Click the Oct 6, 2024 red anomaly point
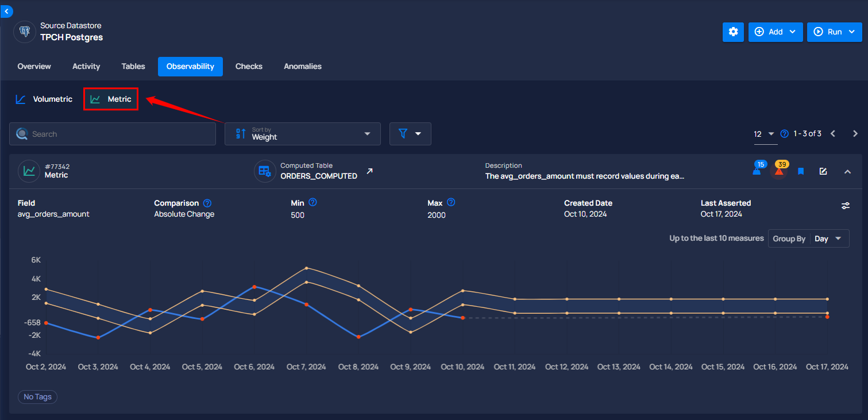 click(254, 287)
